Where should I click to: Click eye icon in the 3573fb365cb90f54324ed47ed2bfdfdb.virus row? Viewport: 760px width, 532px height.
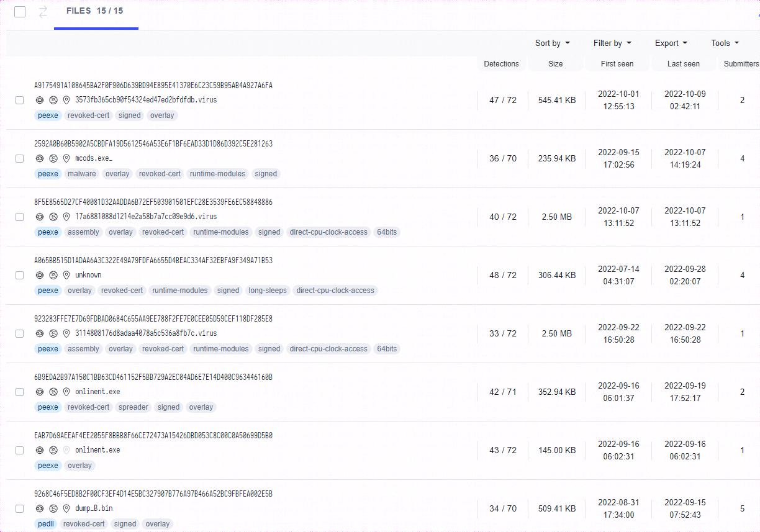click(x=40, y=100)
